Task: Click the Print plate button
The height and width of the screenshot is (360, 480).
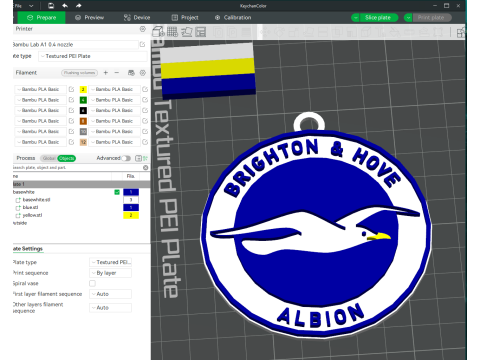Action: pyautogui.click(x=432, y=18)
